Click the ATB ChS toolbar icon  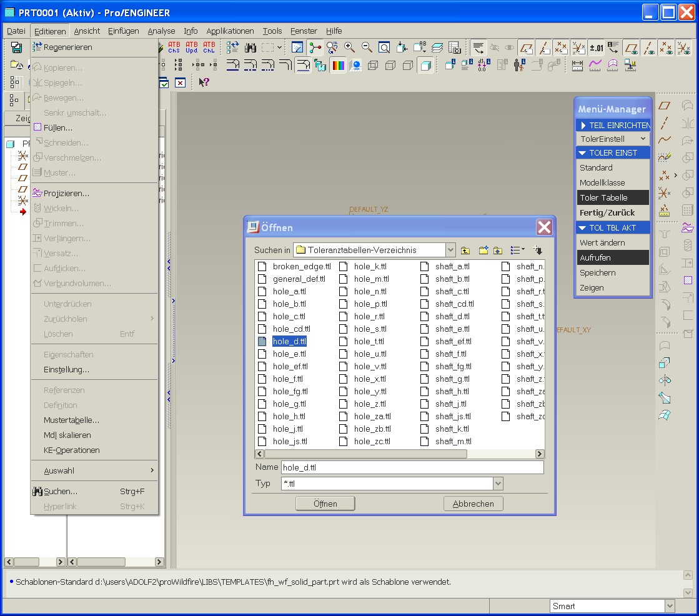[x=174, y=47]
